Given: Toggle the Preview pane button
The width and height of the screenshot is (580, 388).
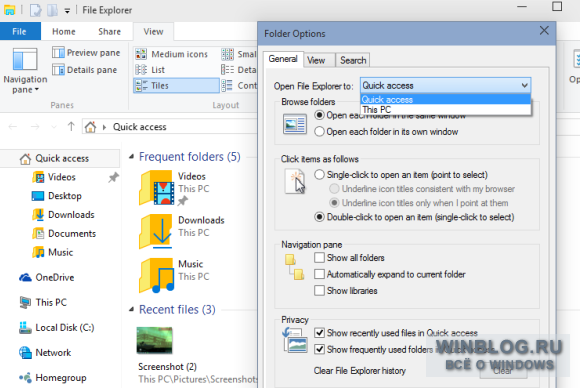Looking at the screenshot, I should click(x=86, y=53).
